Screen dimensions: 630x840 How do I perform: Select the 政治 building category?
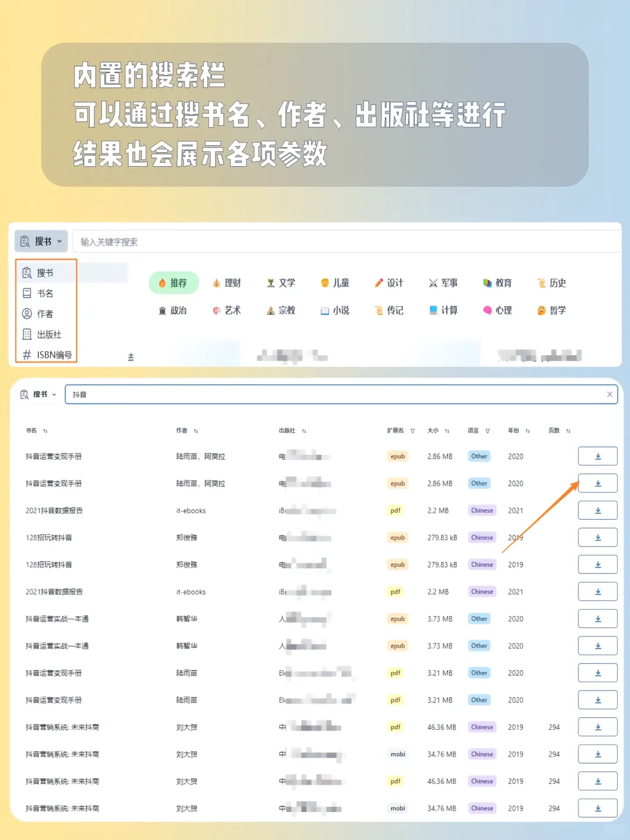[x=173, y=310]
